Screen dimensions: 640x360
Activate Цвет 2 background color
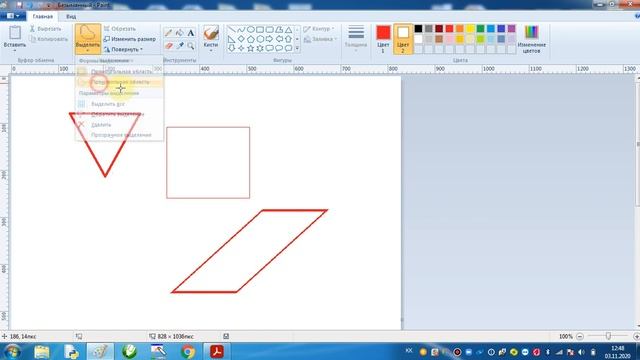click(403, 39)
